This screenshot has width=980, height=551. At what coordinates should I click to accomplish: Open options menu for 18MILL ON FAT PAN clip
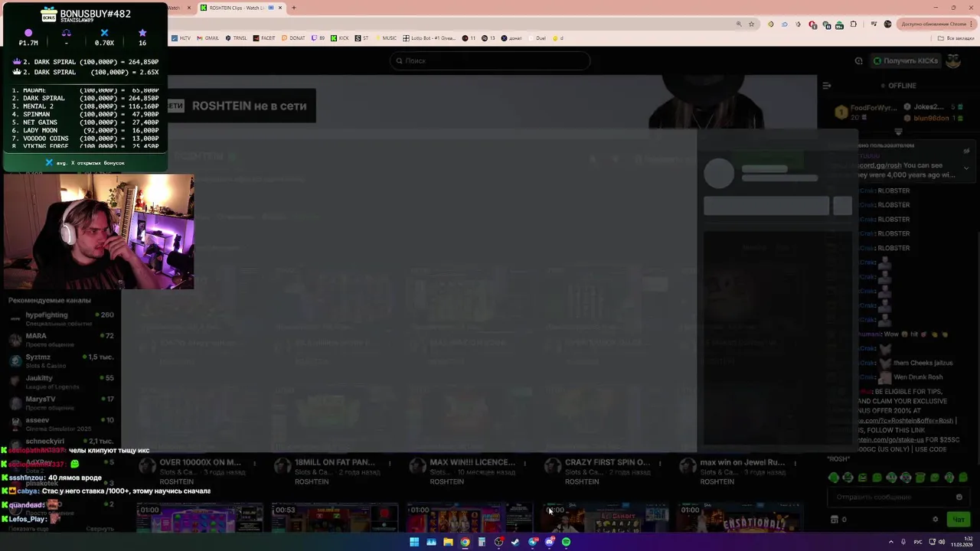pos(389,463)
